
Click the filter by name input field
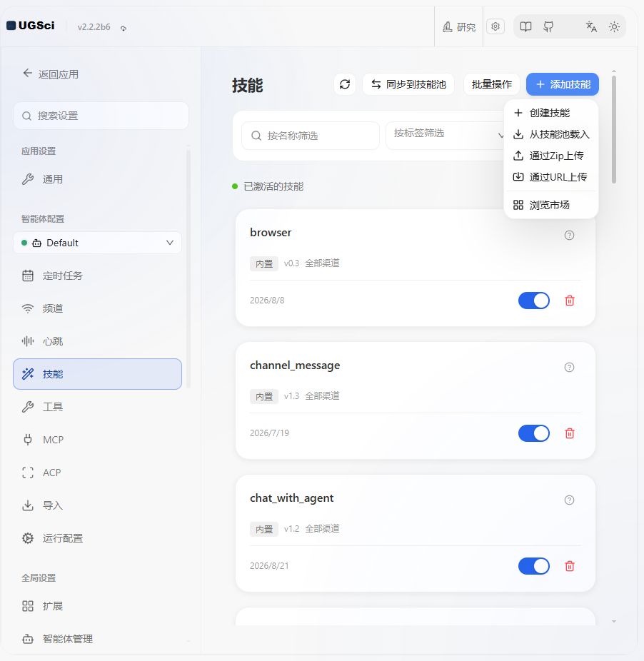[x=311, y=136]
